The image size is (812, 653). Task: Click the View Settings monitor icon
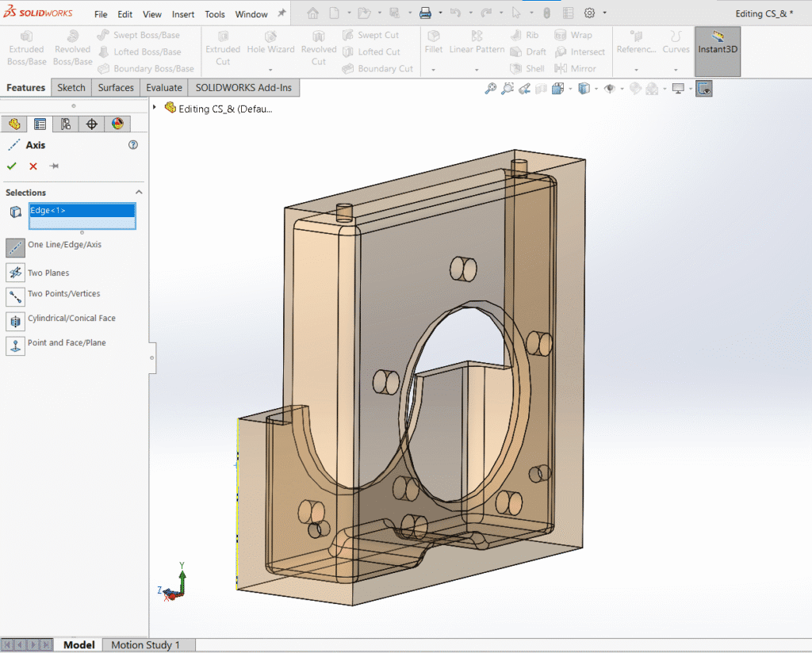click(x=678, y=89)
